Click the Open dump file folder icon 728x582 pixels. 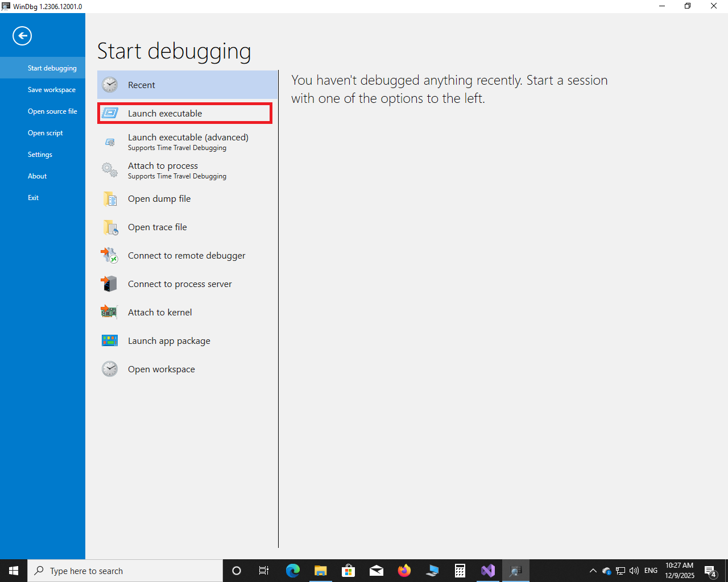click(110, 198)
